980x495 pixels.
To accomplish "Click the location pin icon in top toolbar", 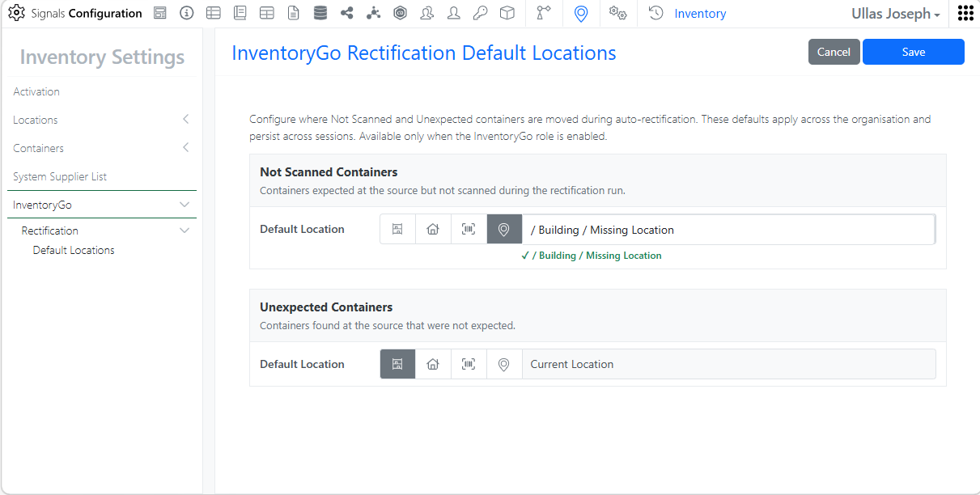I will (x=580, y=13).
